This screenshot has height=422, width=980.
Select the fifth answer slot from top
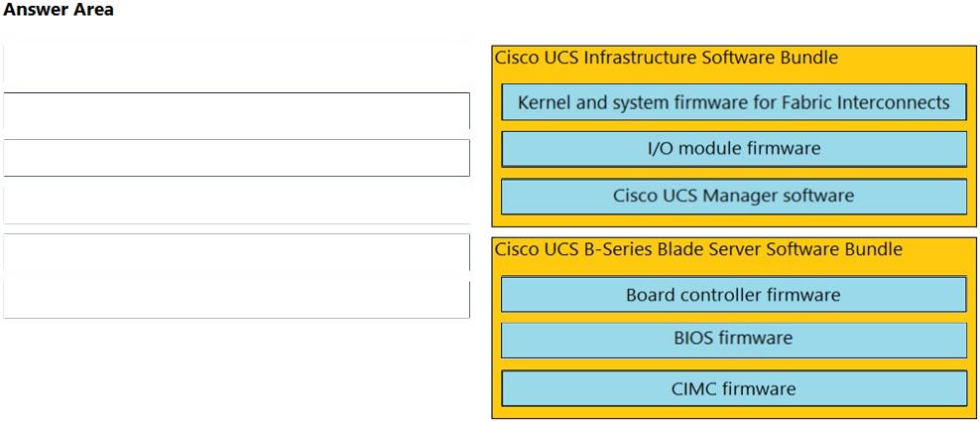pos(236,252)
